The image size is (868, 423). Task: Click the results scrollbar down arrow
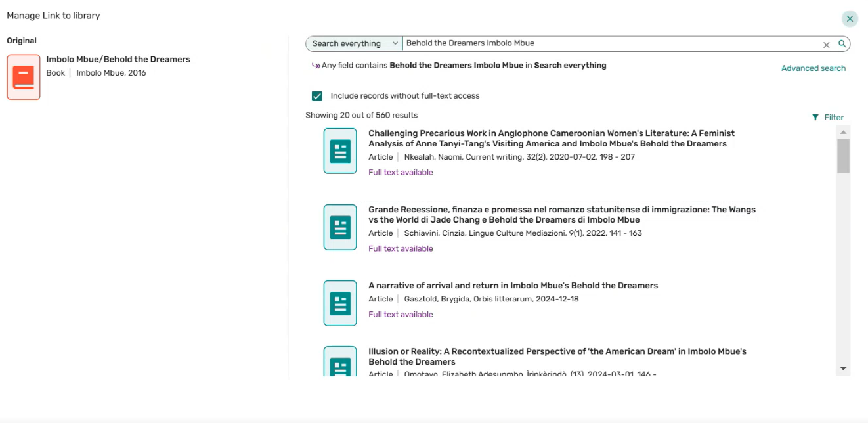(x=844, y=369)
